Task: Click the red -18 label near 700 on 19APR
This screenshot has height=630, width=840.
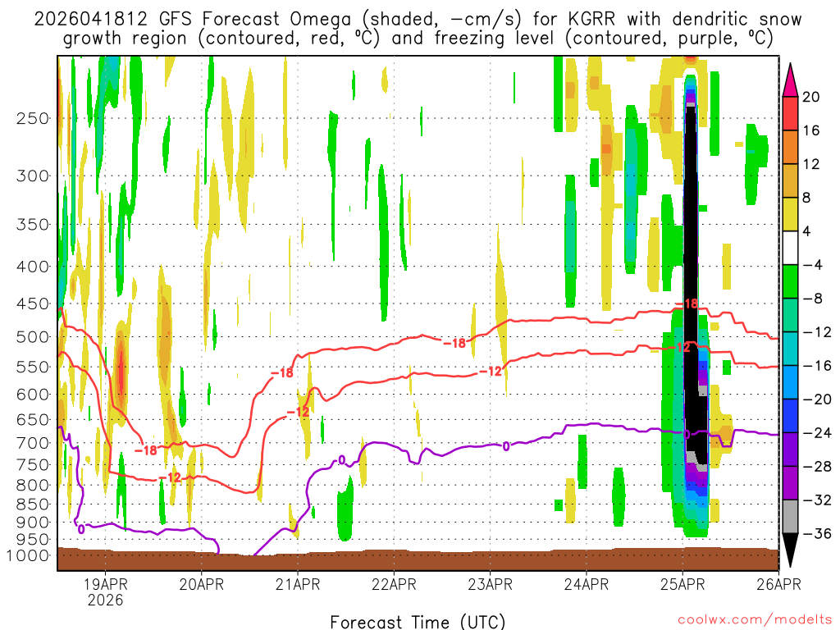Action: [x=146, y=450]
